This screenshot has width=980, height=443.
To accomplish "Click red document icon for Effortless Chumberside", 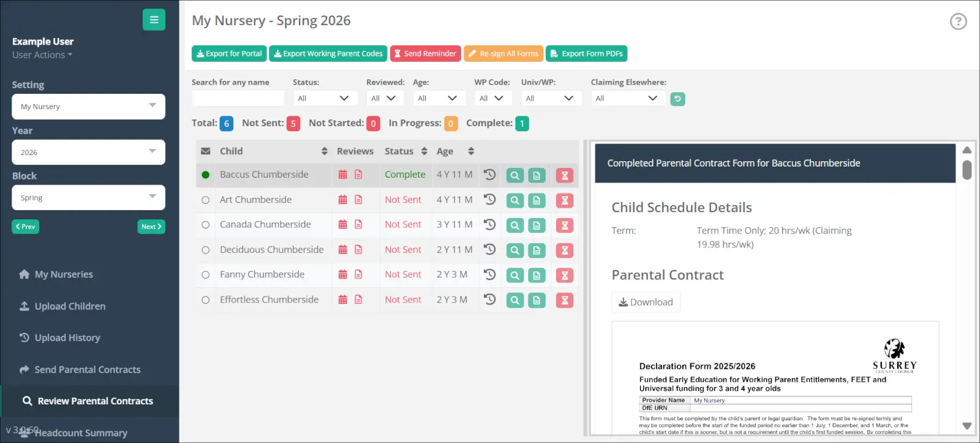I will [x=358, y=300].
